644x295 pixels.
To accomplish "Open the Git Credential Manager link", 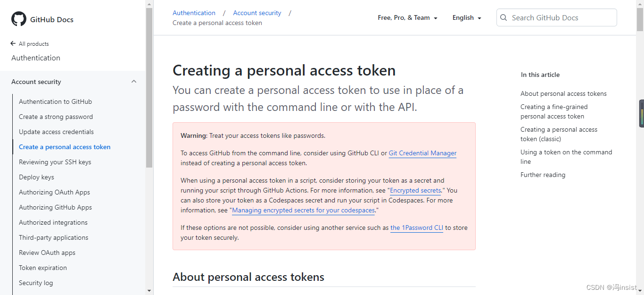I will tap(422, 153).
